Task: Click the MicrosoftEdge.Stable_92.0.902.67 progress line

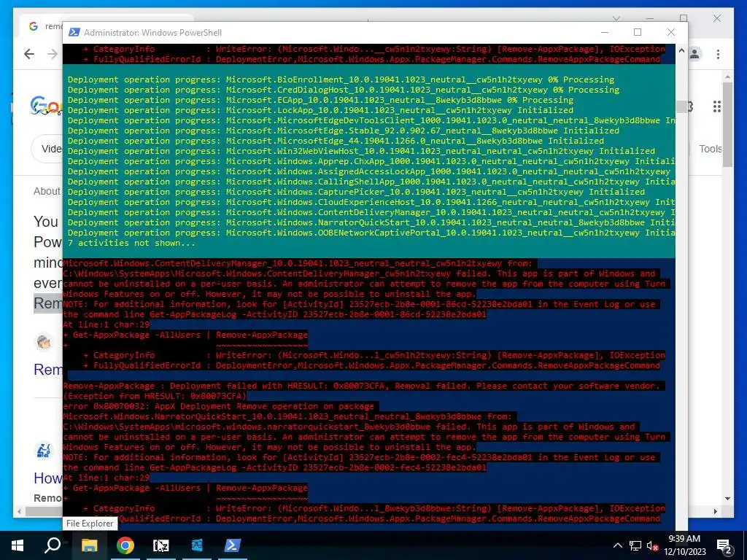Action: coord(344,131)
